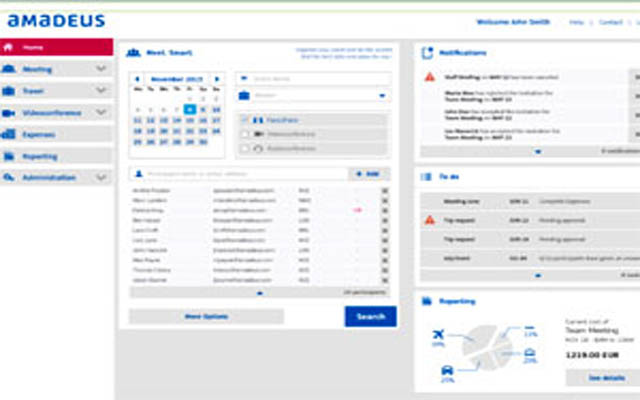
Task: Enable the Audioconference checkbox
Action: pos(245,148)
